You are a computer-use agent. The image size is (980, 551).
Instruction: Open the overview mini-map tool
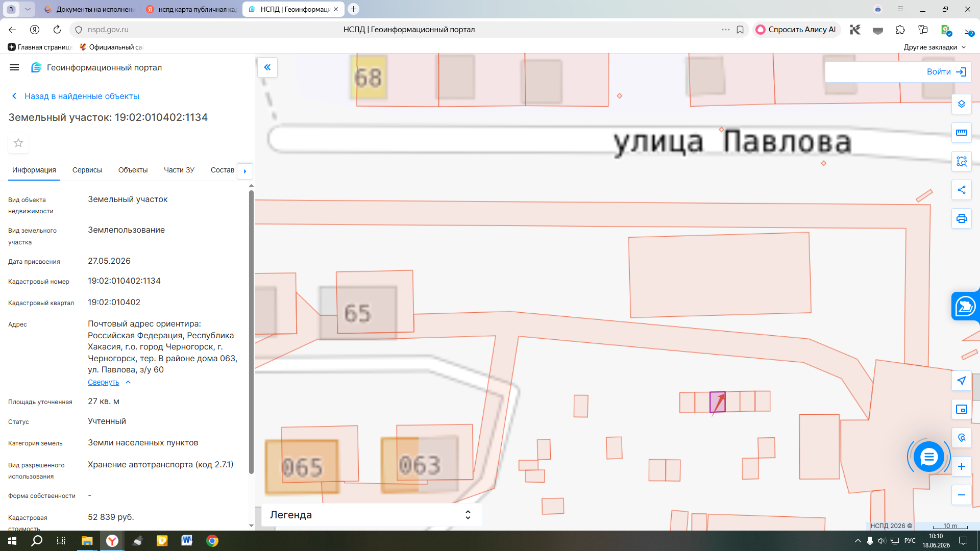coord(962,409)
